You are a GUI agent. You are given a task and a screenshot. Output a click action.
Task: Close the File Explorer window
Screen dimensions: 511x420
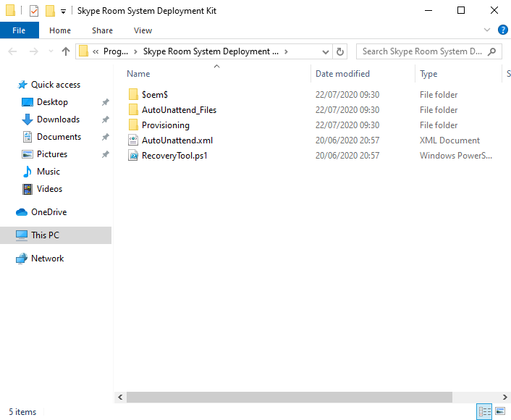[x=494, y=10]
